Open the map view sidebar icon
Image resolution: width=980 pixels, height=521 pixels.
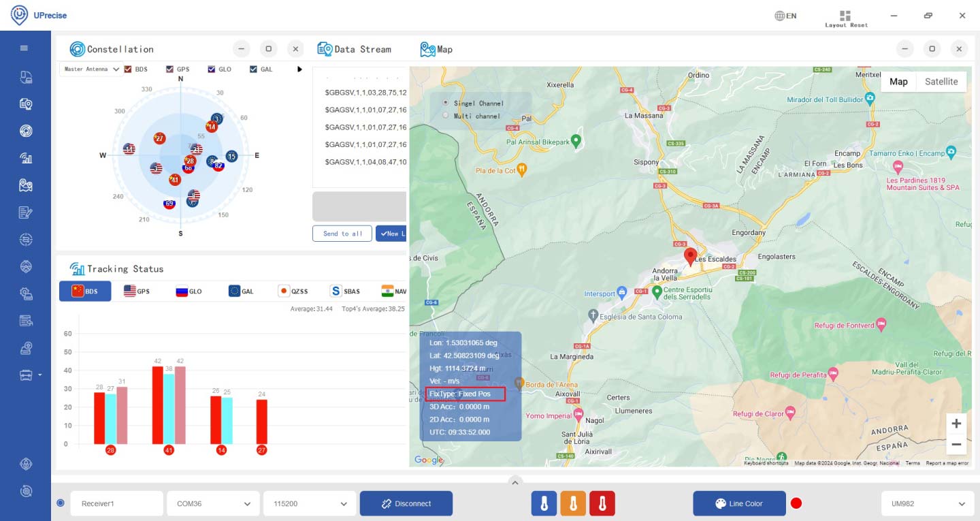click(26, 185)
